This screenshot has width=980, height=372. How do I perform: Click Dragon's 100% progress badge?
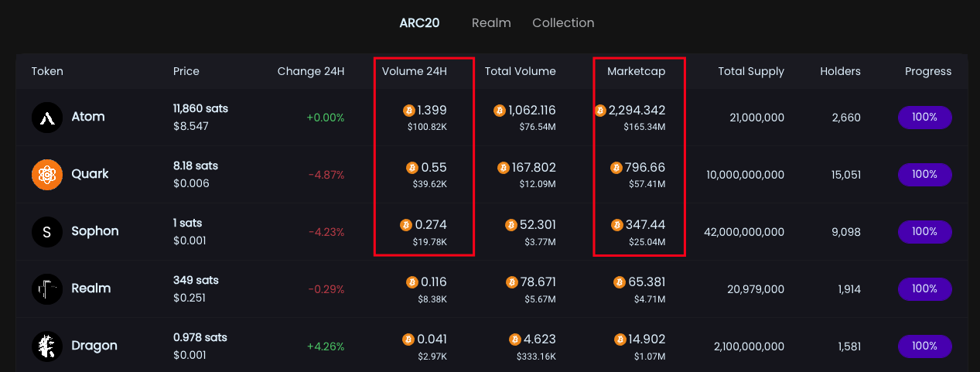pyautogui.click(x=924, y=346)
